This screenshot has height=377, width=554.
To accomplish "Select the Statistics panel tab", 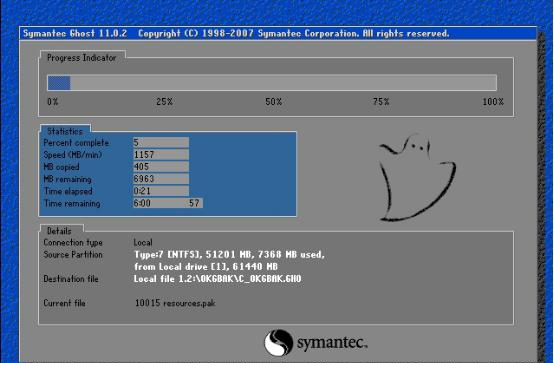I will click(65, 131).
